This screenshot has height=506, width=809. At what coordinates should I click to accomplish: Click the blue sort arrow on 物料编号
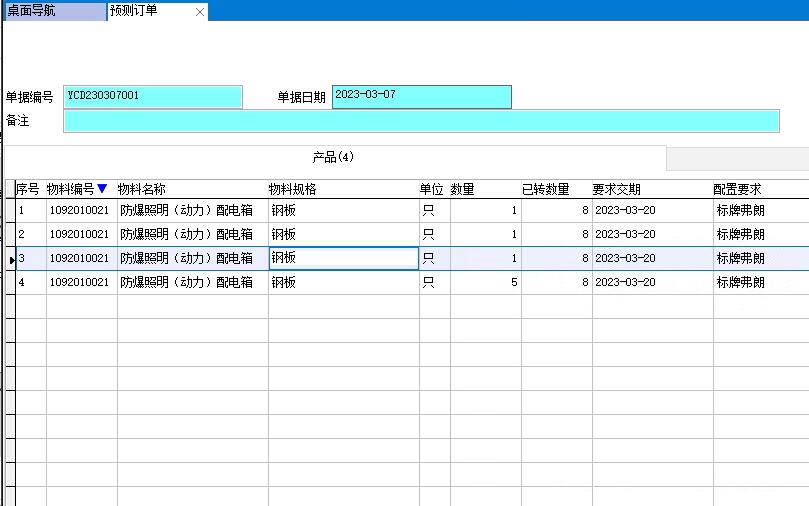coord(102,189)
